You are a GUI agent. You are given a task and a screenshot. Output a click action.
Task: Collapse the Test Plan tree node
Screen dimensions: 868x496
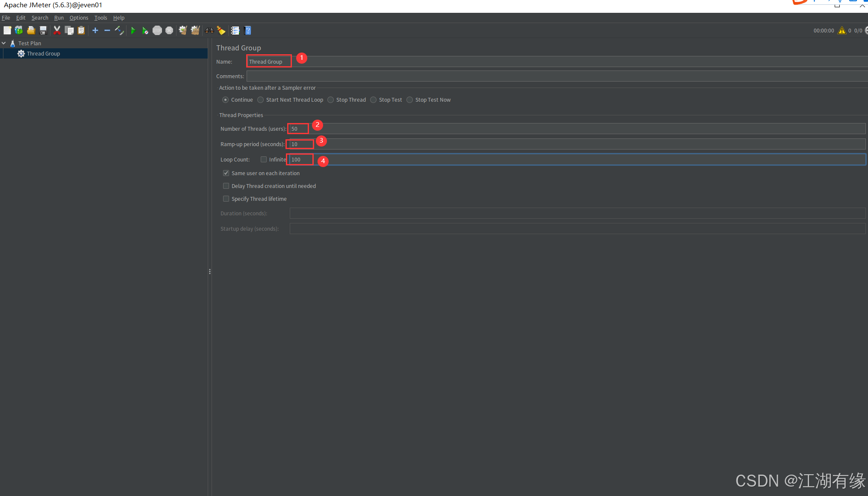[4, 44]
